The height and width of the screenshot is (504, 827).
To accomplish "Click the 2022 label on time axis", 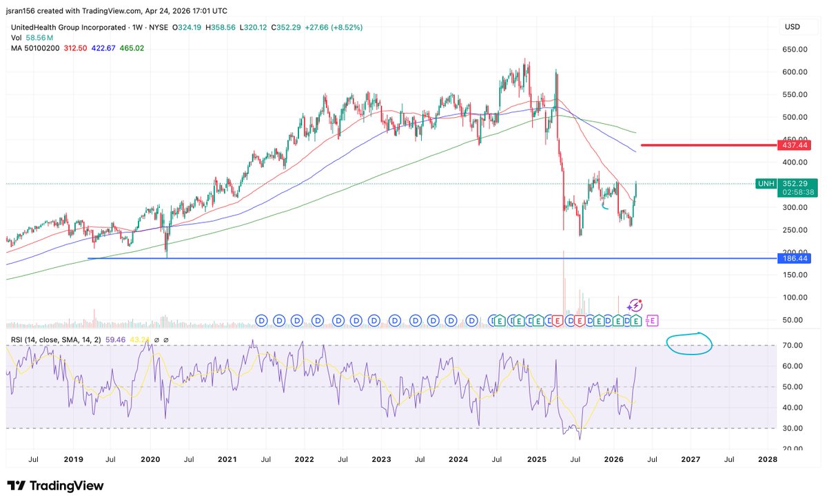I will pyautogui.click(x=304, y=459).
